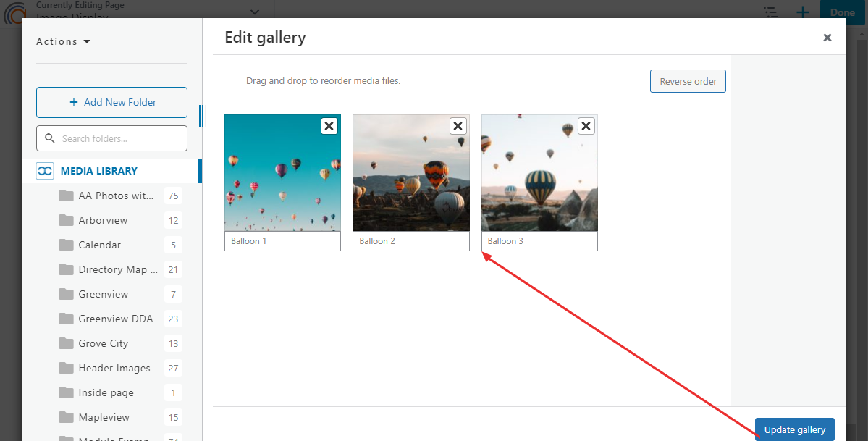868x441 pixels.
Task: Click the Update gallery button
Action: tap(794, 429)
